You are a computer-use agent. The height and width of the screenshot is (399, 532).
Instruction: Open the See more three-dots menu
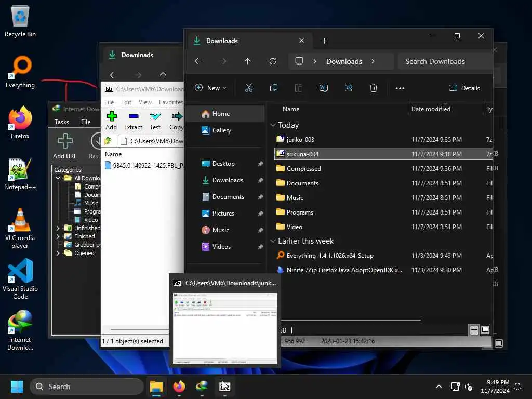point(400,88)
